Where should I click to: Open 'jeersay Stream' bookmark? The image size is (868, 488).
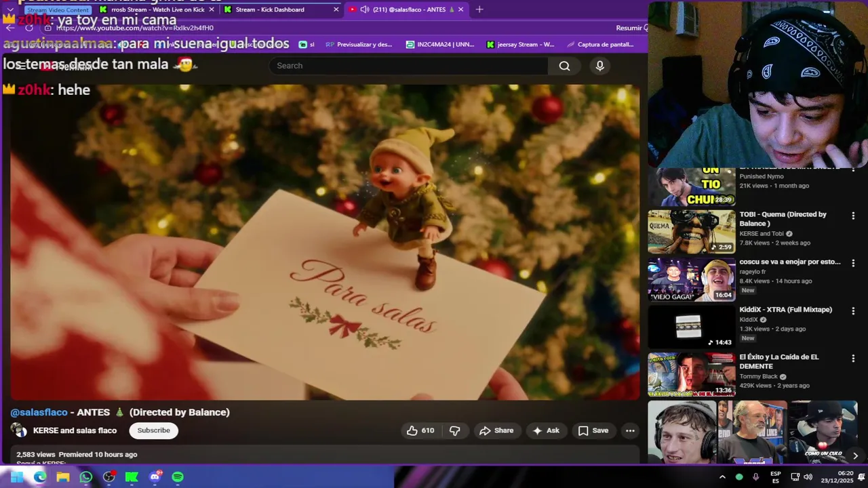[520, 45]
